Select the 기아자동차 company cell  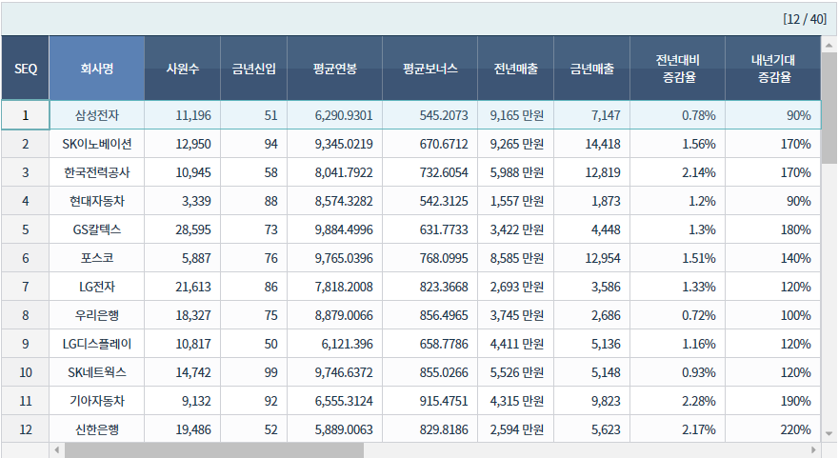[x=97, y=401]
